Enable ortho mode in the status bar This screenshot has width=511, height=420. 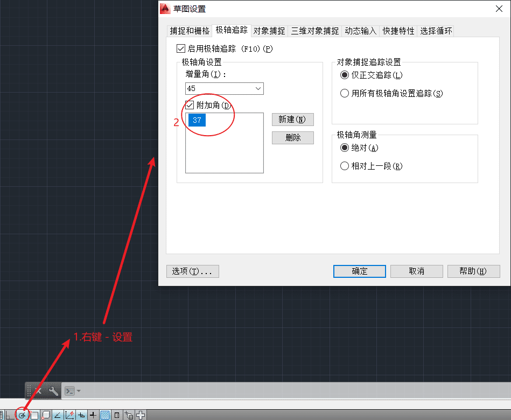click(10, 415)
